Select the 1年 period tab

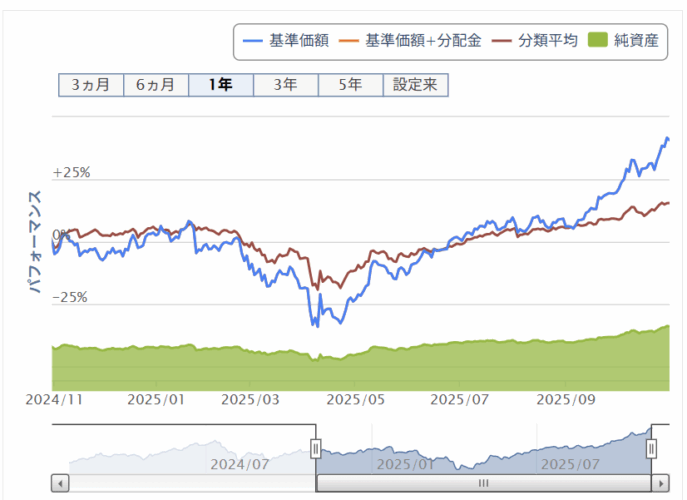pos(220,85)
